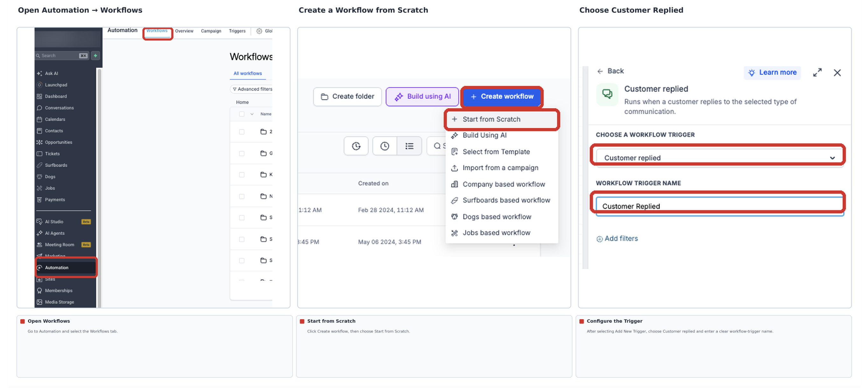The image size is (868, 388).
Task: Choose Start from Scratch menu item
Action: [501, 119]
